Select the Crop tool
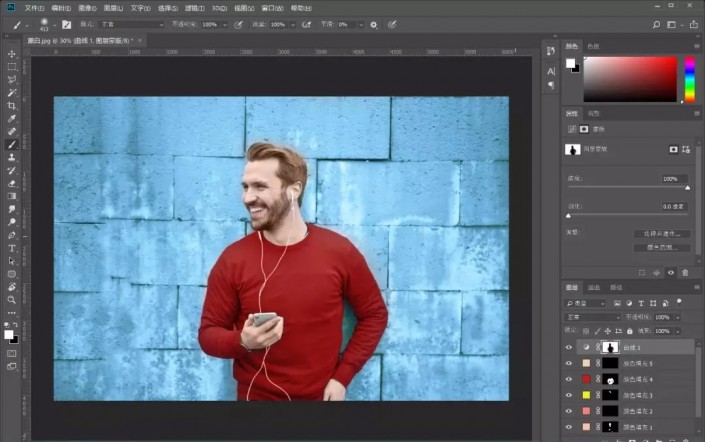 (12, 106)
